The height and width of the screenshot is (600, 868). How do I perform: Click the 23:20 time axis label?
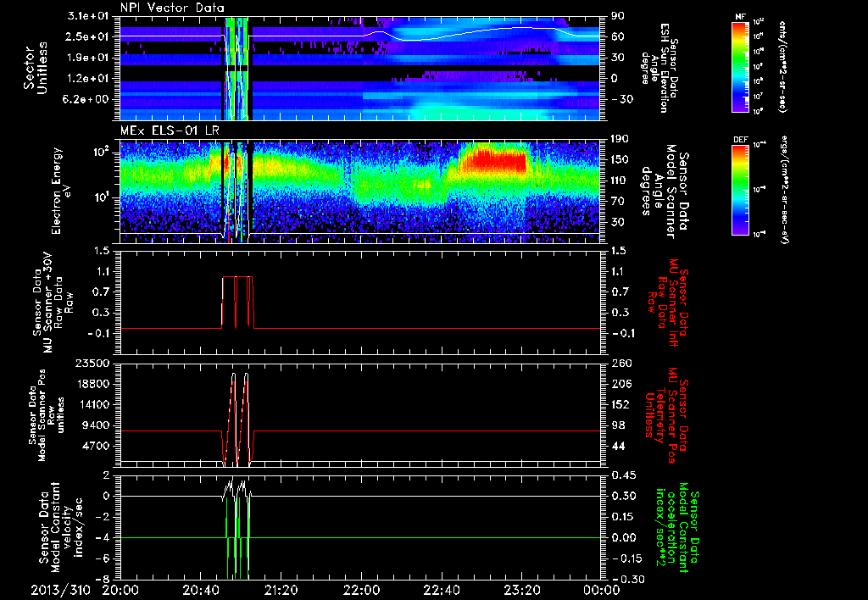coord(522,590)
